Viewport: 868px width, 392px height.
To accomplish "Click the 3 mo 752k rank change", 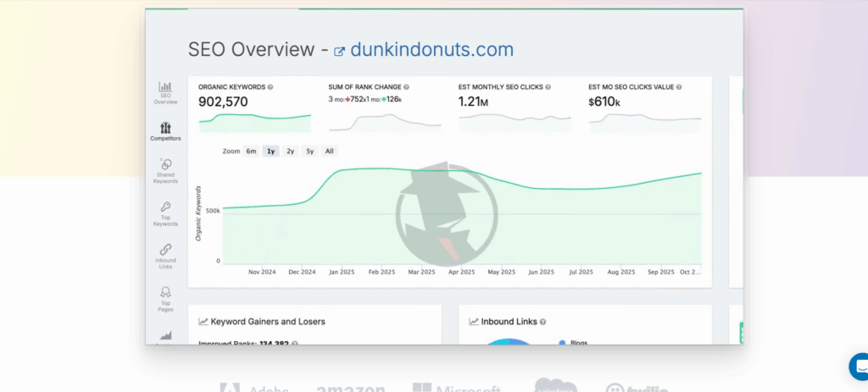I will pos(347,100).
